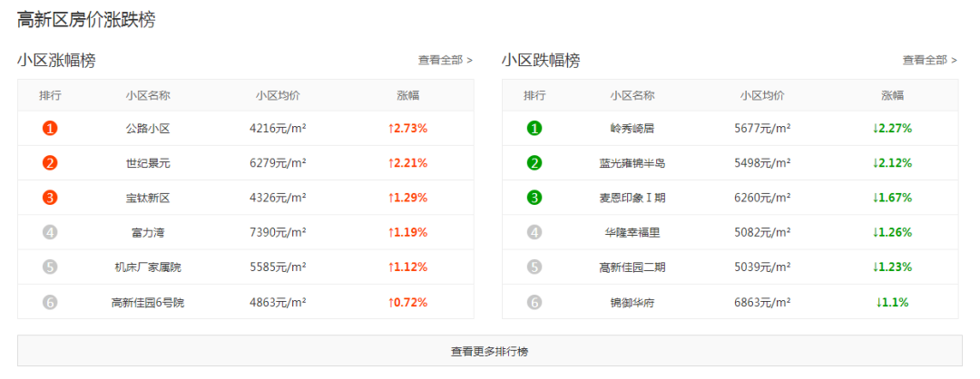
Task: Open the 宝钛新区 community entry
Action: (148, 198)
